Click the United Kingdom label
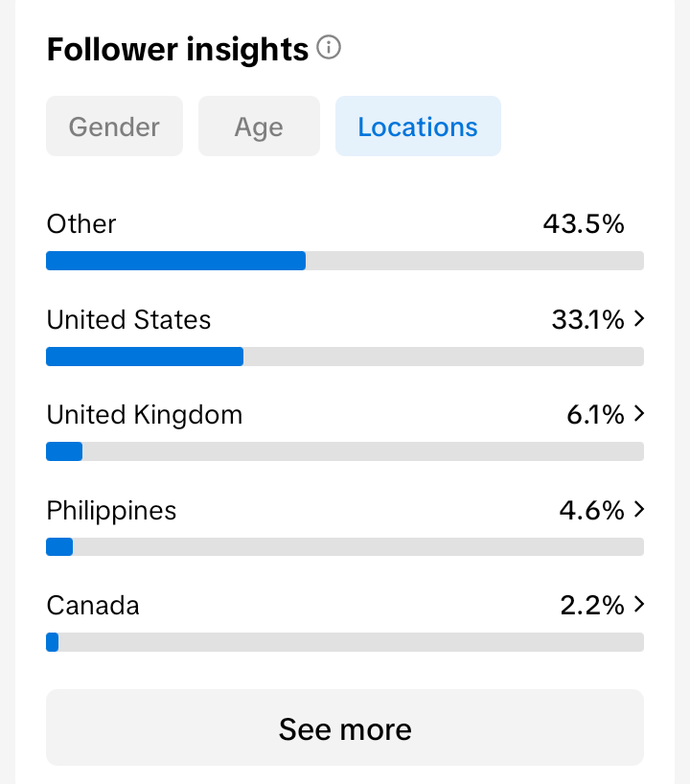 pyautogui.click(x=144, y=414)
